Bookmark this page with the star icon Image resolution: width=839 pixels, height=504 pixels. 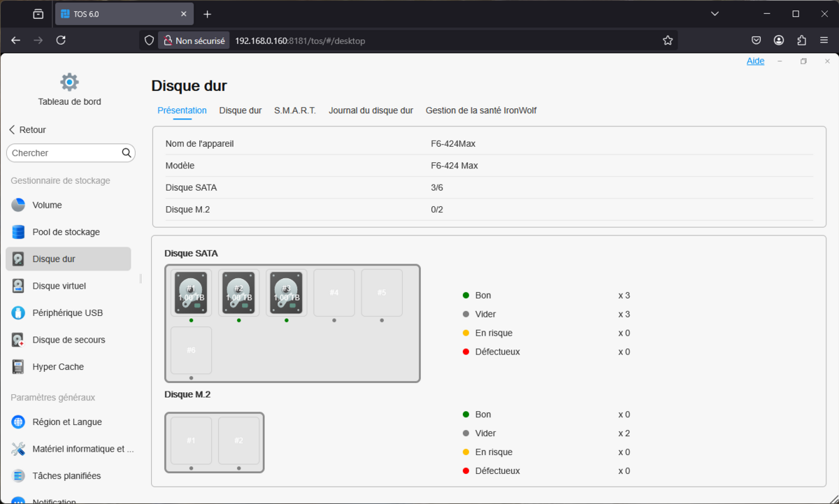tap(668, 41)
